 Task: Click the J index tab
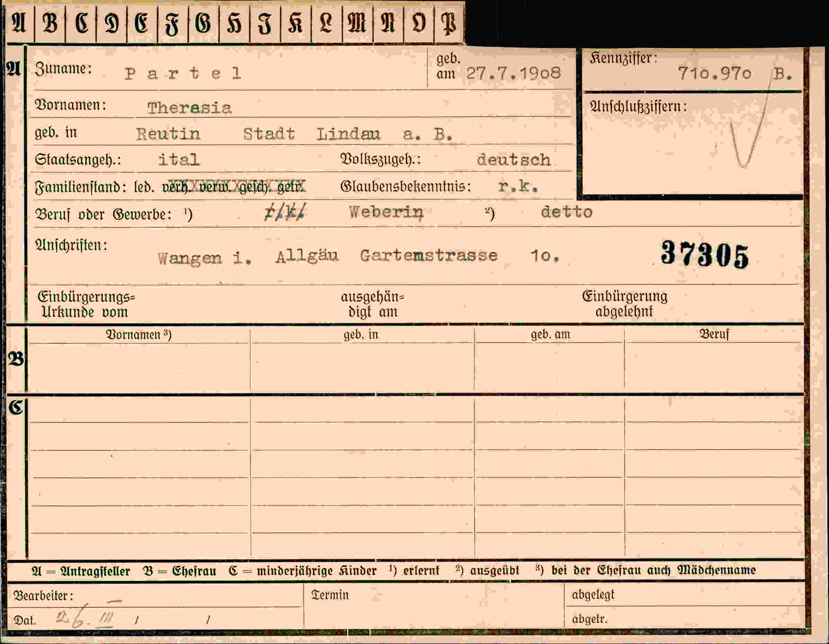tap(265, 24)
